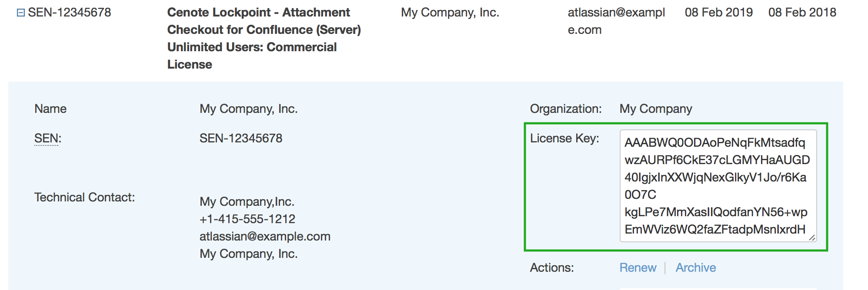Click the 08 Feb 2019 date
The width and height of the screenshot is (868, 290).
coord(718,12)
